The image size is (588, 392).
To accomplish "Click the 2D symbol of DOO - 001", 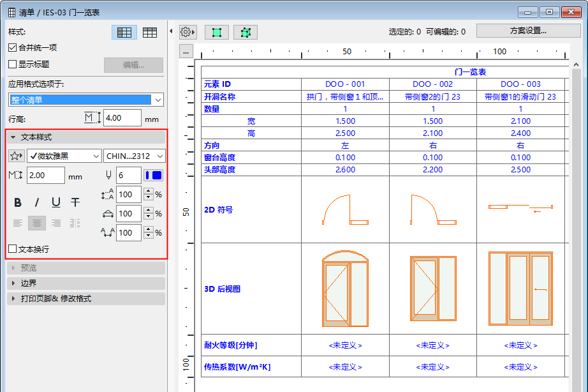I will pyautogui.click(x=345, y=209).
